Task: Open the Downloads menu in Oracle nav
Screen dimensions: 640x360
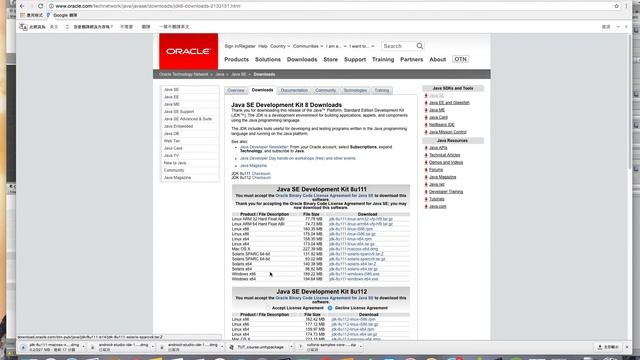Action: 302,60
